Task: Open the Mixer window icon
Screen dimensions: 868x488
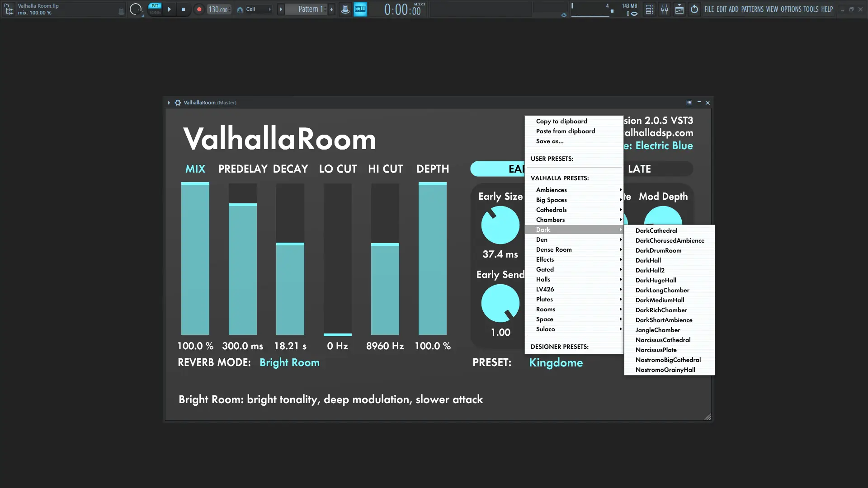Action: coord(664,9)
